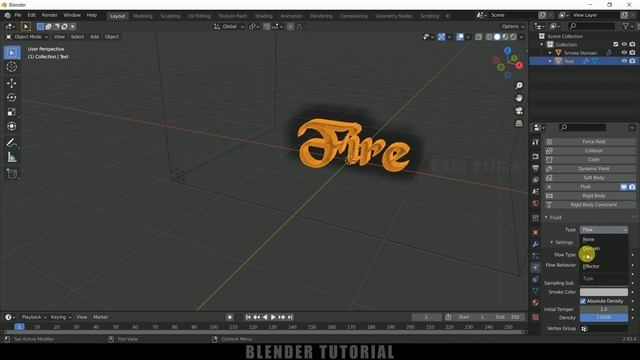Screen dimensions: 640x360
Task: Click the Initial Temperature value field
Action: click(x=604, y=309)
